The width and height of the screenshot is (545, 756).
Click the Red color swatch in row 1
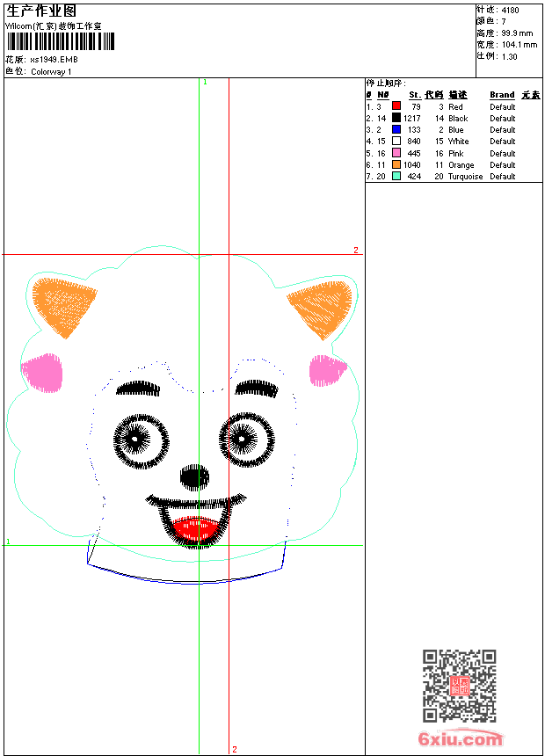(x=396, y=105)
